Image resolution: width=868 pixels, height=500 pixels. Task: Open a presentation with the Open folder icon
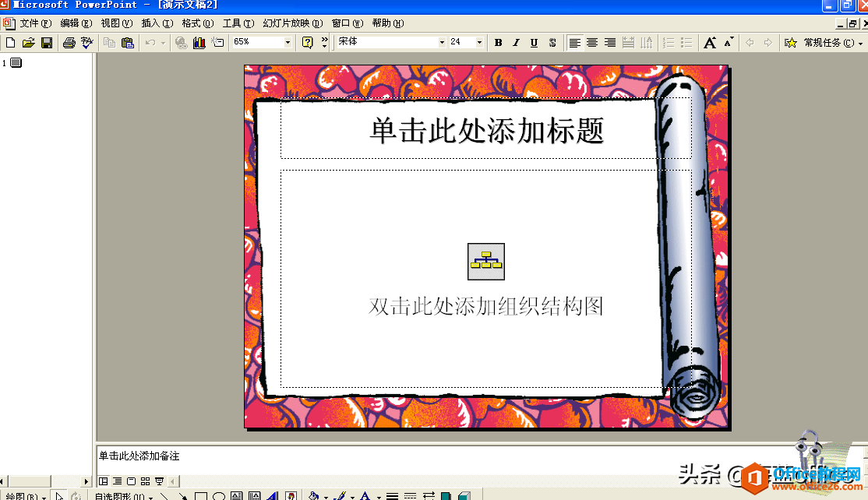(x=28, y=42)
